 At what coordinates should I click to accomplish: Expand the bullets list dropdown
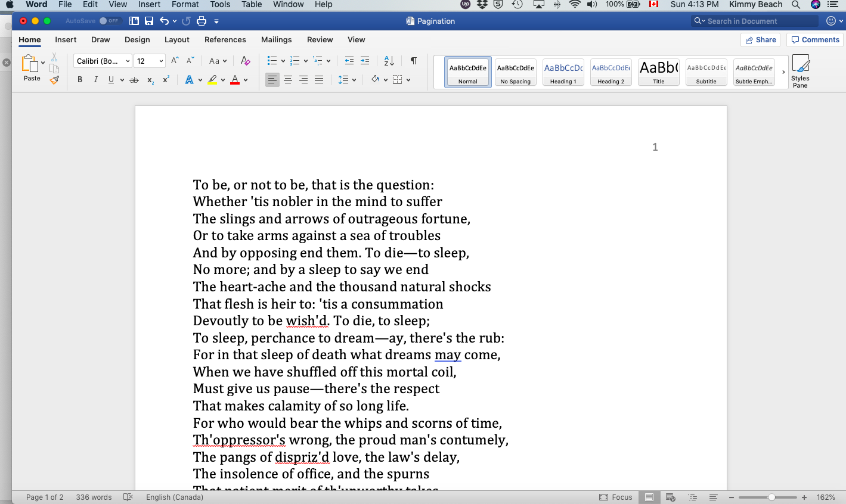point(283,61)
